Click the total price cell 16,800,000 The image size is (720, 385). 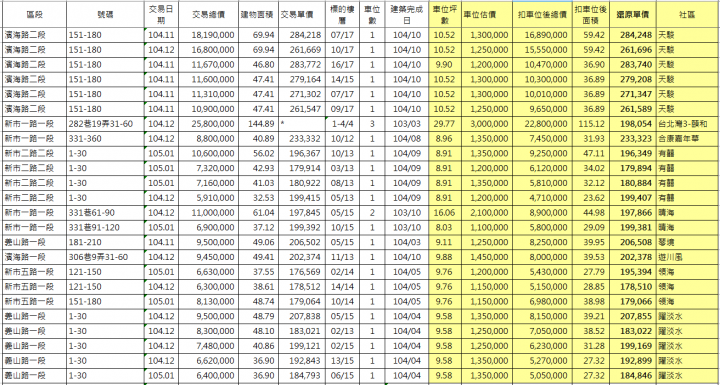point(208,50)
